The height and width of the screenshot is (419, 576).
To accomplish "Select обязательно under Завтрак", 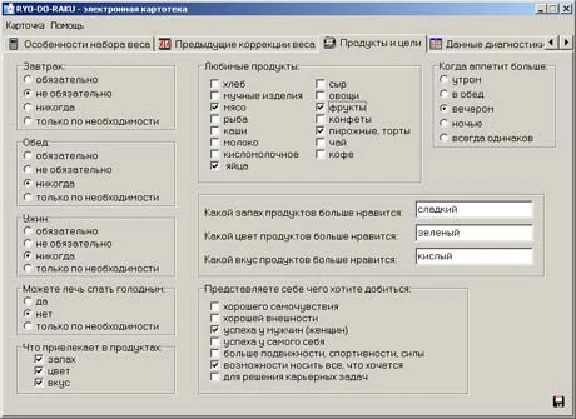I will point(28,80).
